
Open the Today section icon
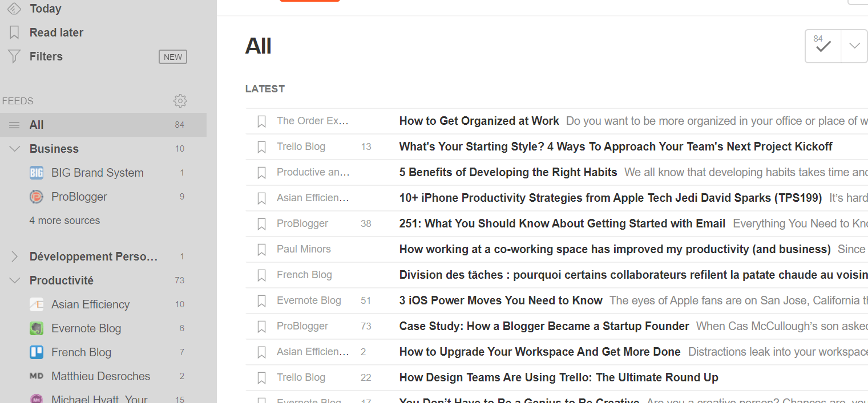(14, 9)
